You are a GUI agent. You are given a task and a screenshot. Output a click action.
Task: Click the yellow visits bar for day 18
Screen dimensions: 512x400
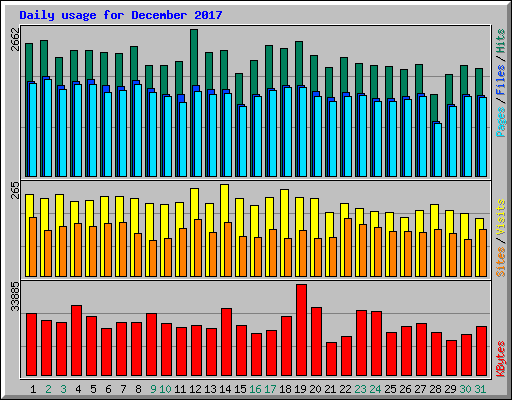click(284, 213)
